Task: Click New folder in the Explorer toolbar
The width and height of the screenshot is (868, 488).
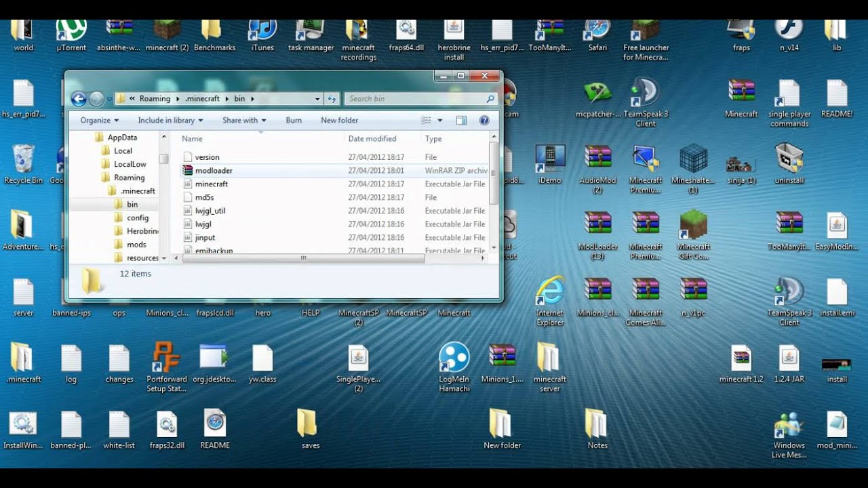Action: point(339,120)
